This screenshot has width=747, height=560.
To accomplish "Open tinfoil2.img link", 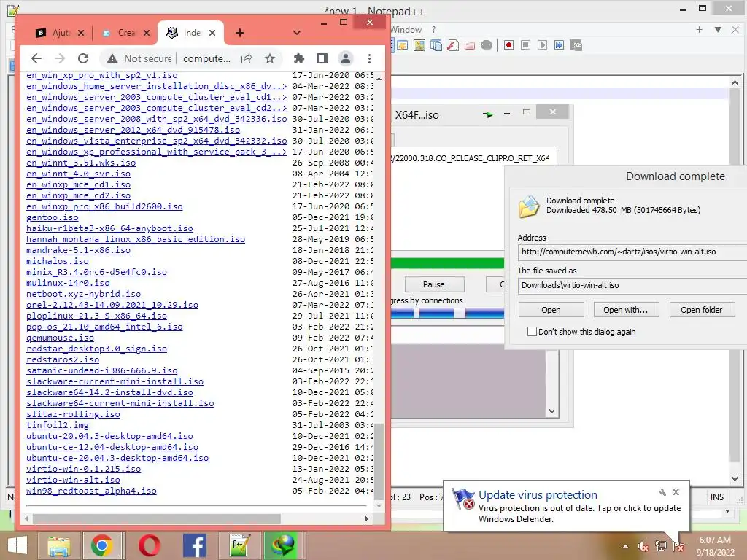I will (57, 425).
